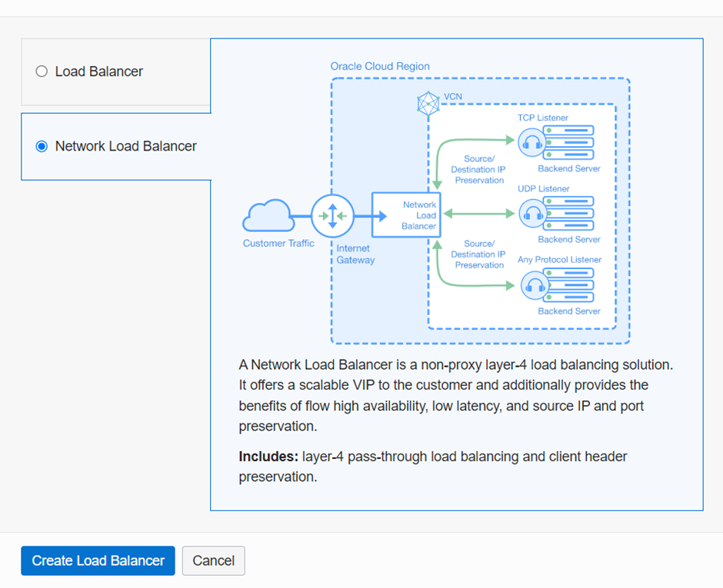Screen dimensions: 723x588
Task: Click the TCP Listener label
Action: click(543, 118)
